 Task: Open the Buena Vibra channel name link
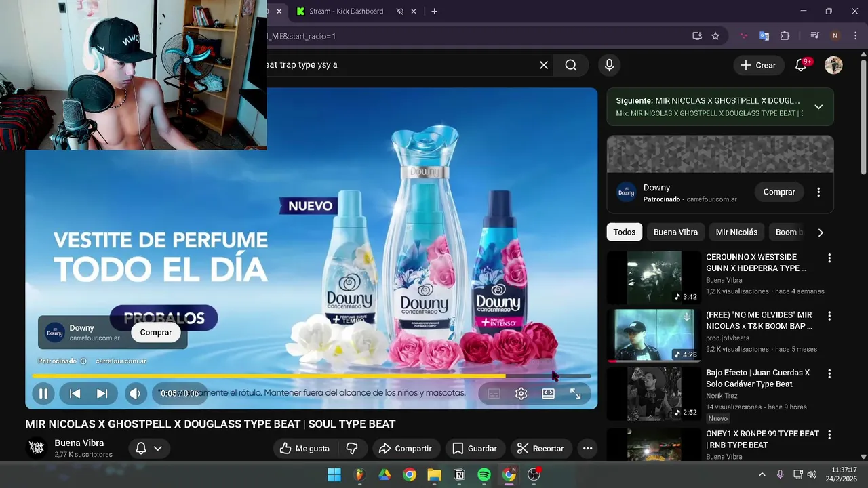pyautogui.click(x=79, y=443)
